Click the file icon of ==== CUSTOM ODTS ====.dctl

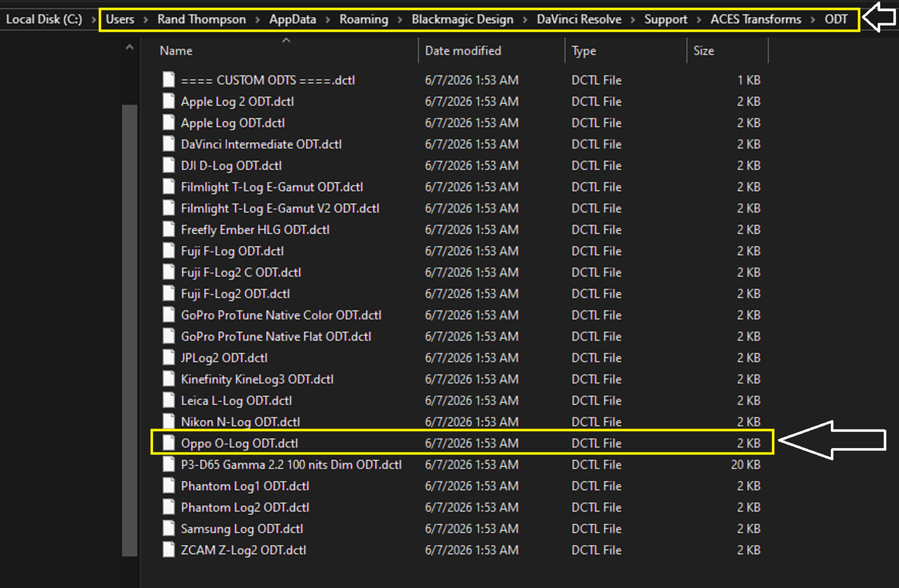tap(168, 80)
